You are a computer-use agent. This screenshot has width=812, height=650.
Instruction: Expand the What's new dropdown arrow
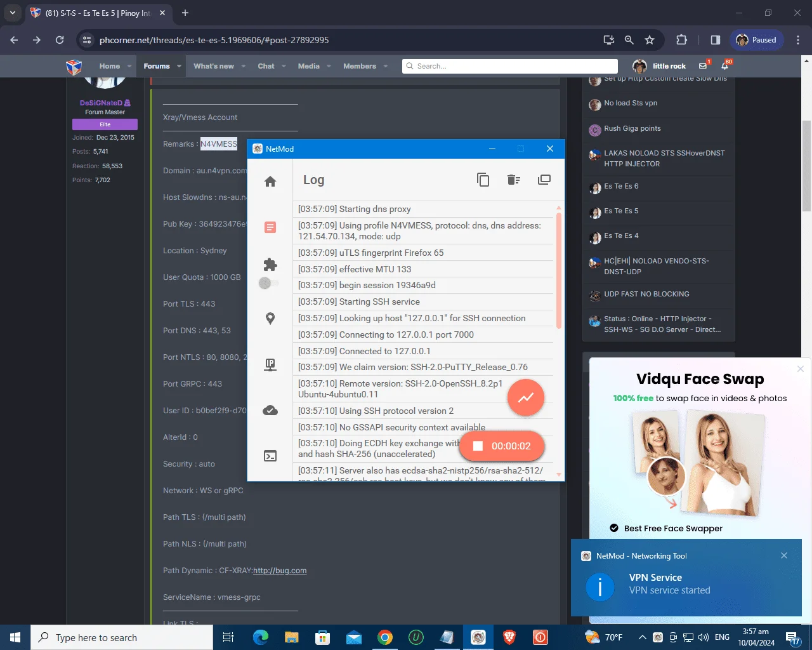[243, 66]
